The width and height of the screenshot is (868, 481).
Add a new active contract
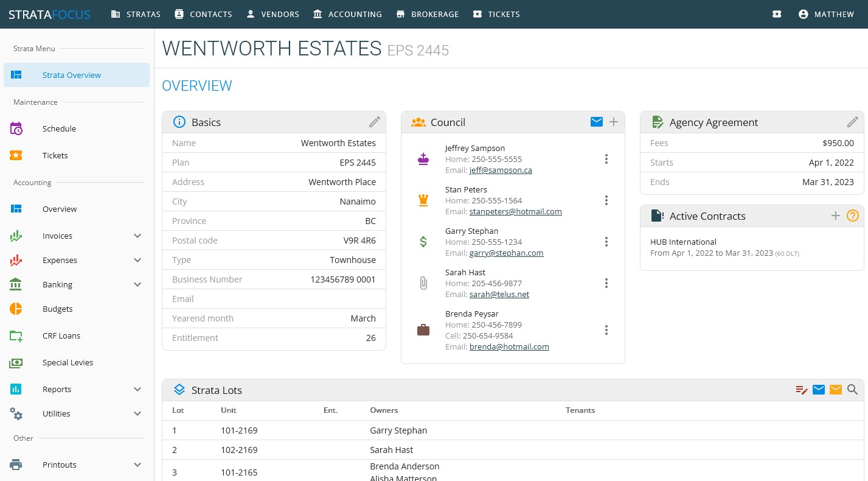click(836, 216)
